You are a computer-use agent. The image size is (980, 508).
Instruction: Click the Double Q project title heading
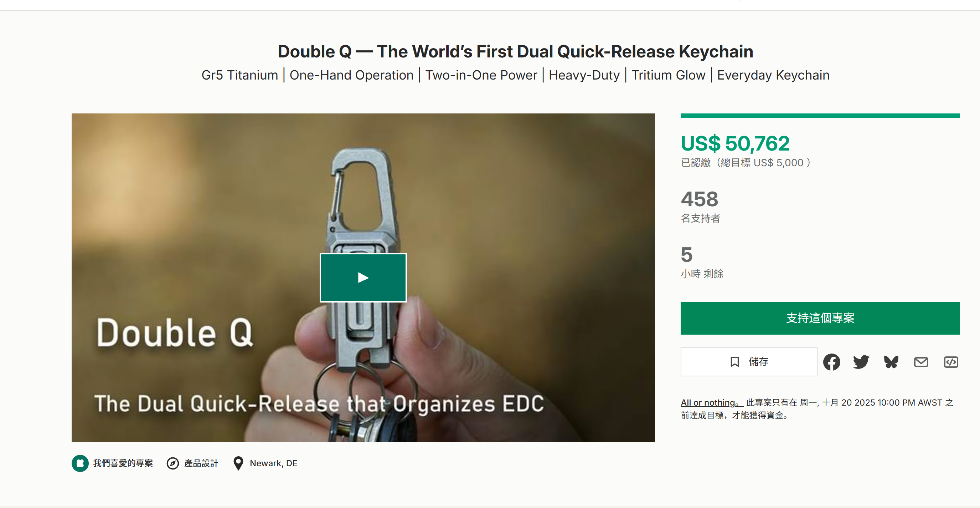[515, 51]
